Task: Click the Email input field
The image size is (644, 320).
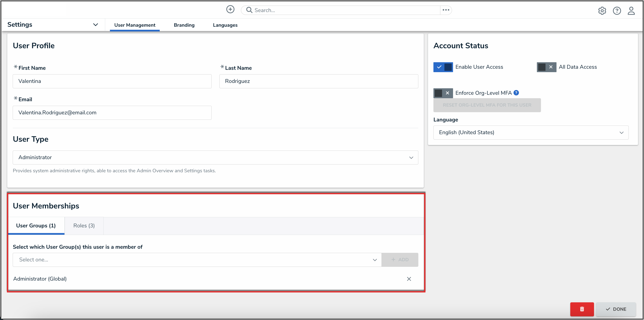Action: 112,113
